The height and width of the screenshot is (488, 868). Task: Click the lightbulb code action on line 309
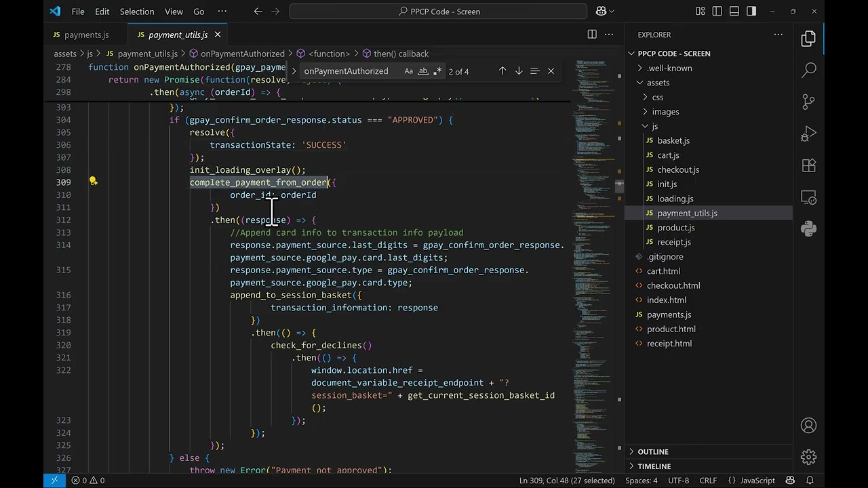[x=94, y=182]
